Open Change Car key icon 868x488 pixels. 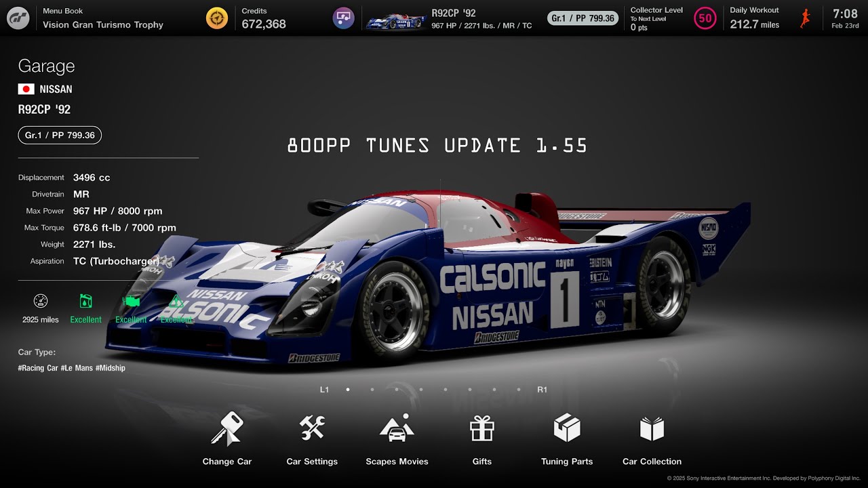(x=226, y=428)
